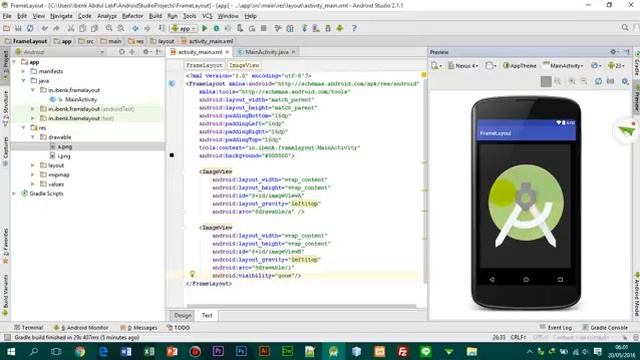This screenshot has height=360, width=640.
Task: Open Chrome from the taskbar
Action: (80, 351)
